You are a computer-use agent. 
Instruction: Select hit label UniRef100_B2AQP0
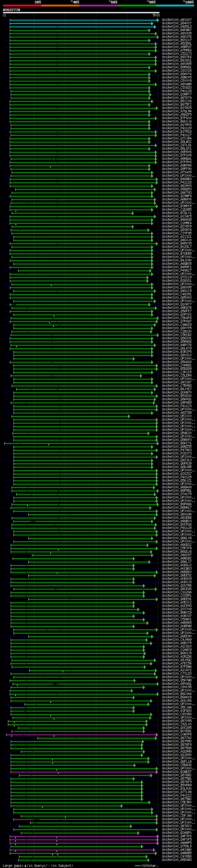click(x=177, y=833)
